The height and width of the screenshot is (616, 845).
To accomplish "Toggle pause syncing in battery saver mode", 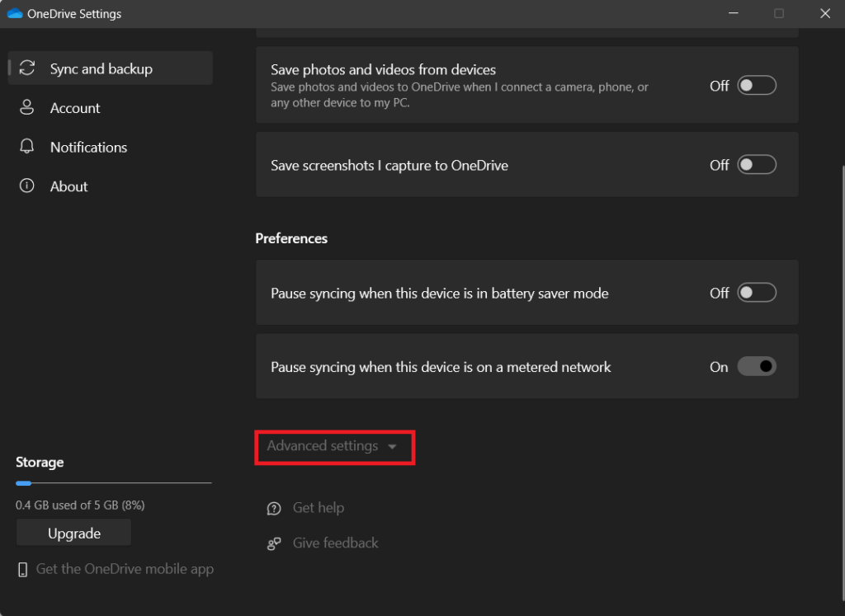I will (757, 293).
